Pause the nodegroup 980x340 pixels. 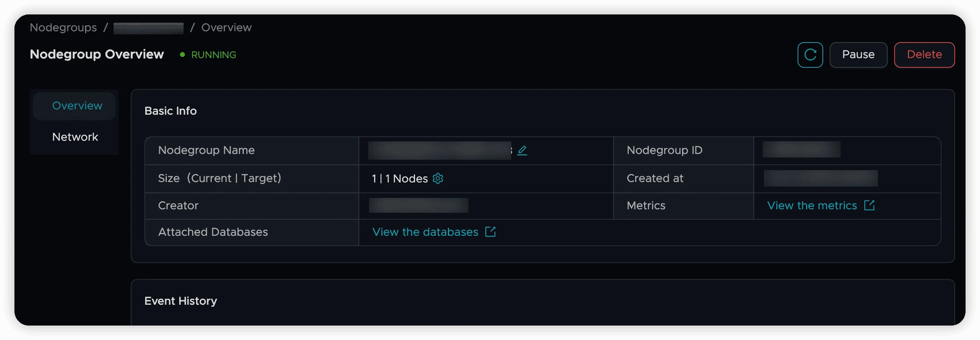tap(858, 55)
